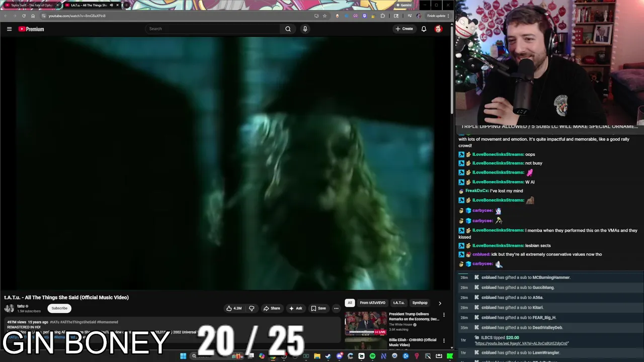Go to the browser home page
The image size is (644, 362).
33,16
